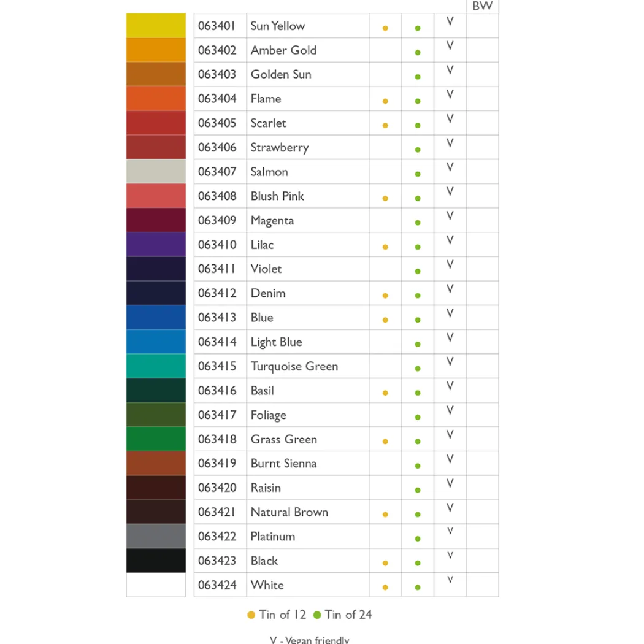
Task: Click the BW column header
Action: [x=483, y=6]
